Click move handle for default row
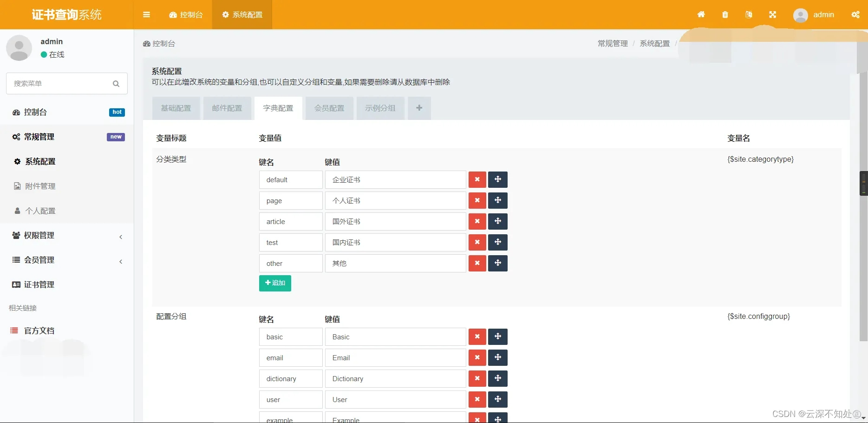Screen dimensions: 868x423 point(498,179)
